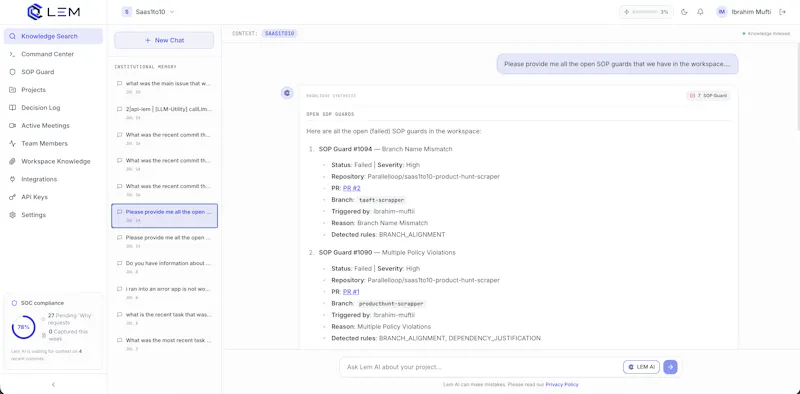Screen dimensions: 800x394
Task: Select highlighted chat 'Please provide me all the open'
Action: point(164,215)
